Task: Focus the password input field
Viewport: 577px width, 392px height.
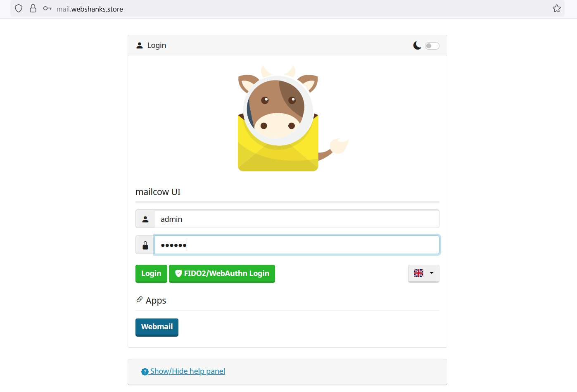Action: (297, 245)
